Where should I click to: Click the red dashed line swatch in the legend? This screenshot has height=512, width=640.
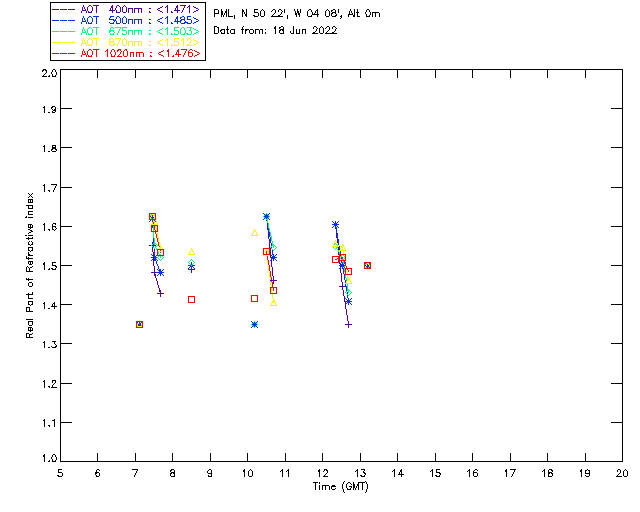pos(63,53)
